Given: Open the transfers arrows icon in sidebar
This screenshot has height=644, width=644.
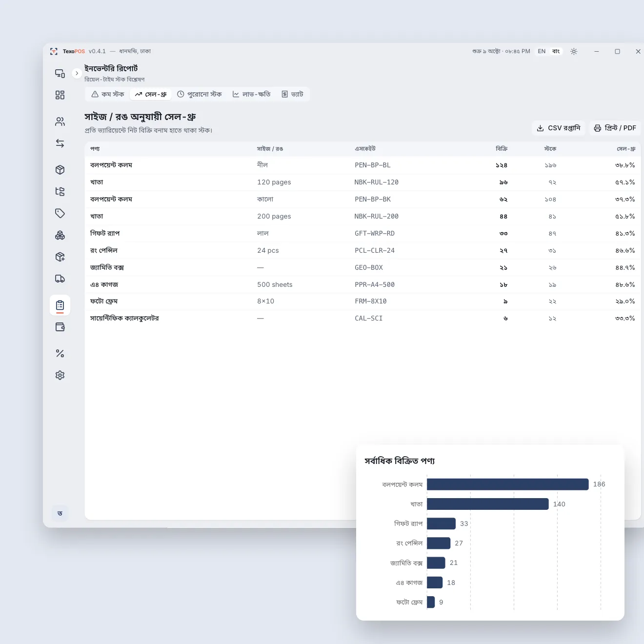Looking at the screenshot, I should 60,143.
